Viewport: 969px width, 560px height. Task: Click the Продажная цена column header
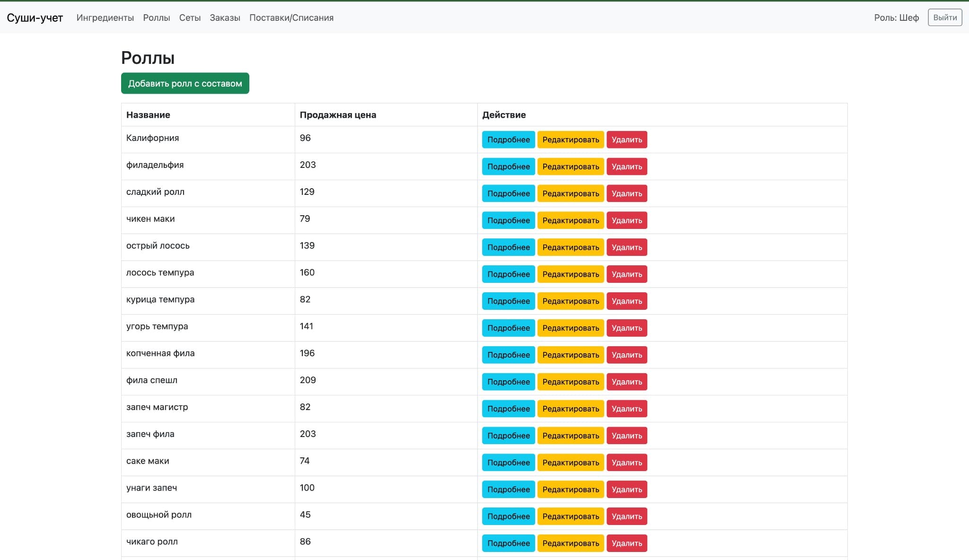(338, 114)
